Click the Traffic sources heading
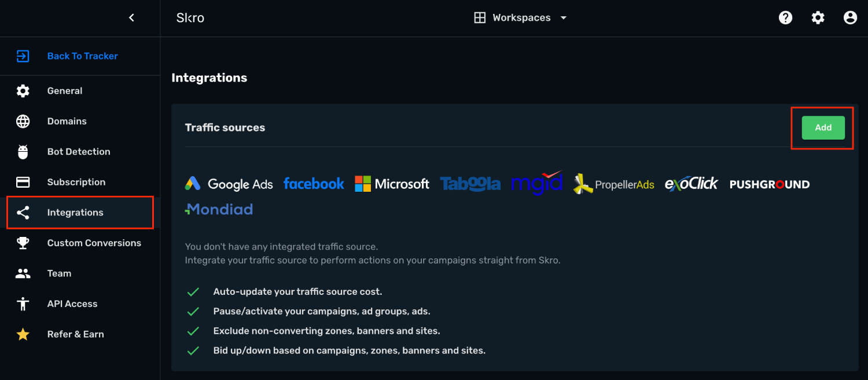This screenshot has height=380, width=868. pyautogui.click(x=225, y=127)
